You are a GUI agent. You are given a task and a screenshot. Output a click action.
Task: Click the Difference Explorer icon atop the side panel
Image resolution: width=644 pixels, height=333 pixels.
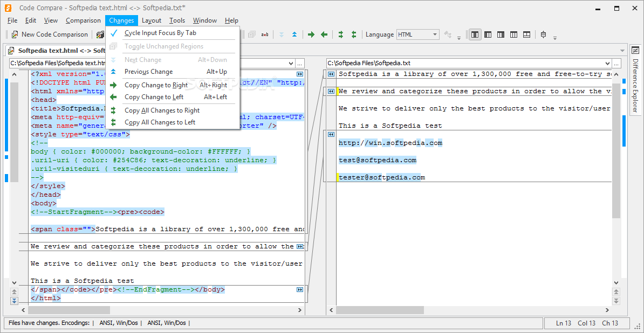(635, 51)
